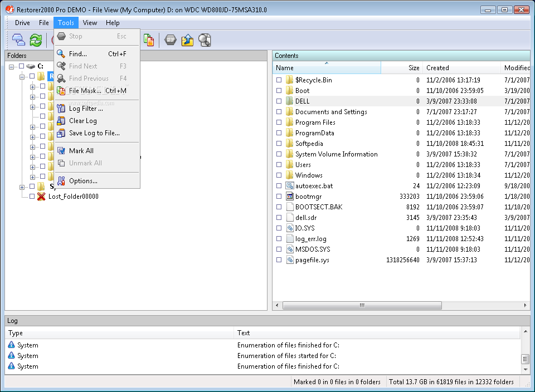The height and width of the screenshot is (392, 535).
Task: Collapse the highlighted folder node under C:
Action: (22, 77)
